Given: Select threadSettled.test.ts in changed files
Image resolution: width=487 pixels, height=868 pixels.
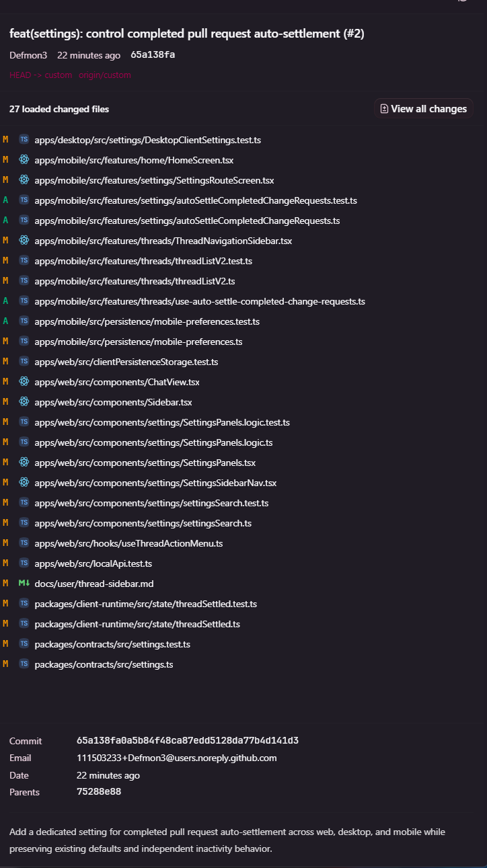Looking at the screenshot, I should tap(145, 604).
